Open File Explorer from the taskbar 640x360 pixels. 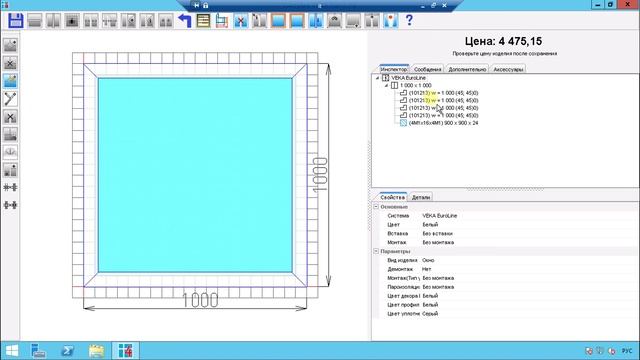[x=96, y=351]
